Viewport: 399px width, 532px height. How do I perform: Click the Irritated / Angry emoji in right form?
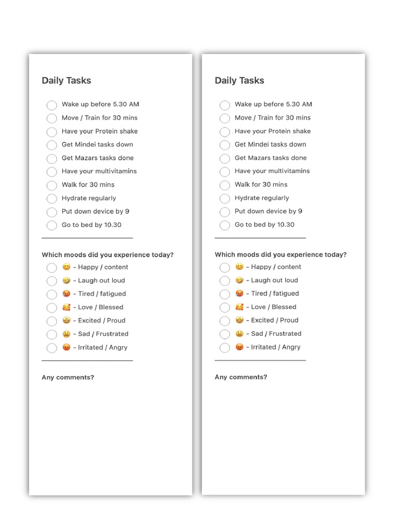(240, 347)
